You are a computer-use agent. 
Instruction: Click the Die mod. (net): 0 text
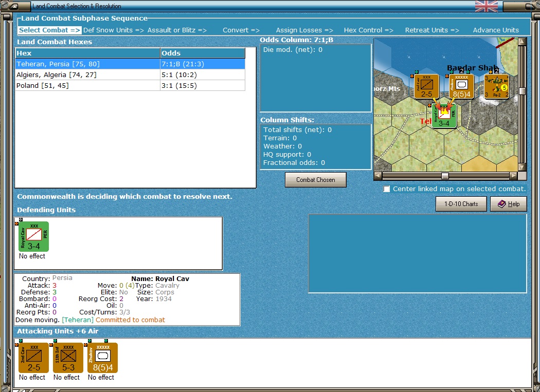pyautogui.click(x=293, y=50)
